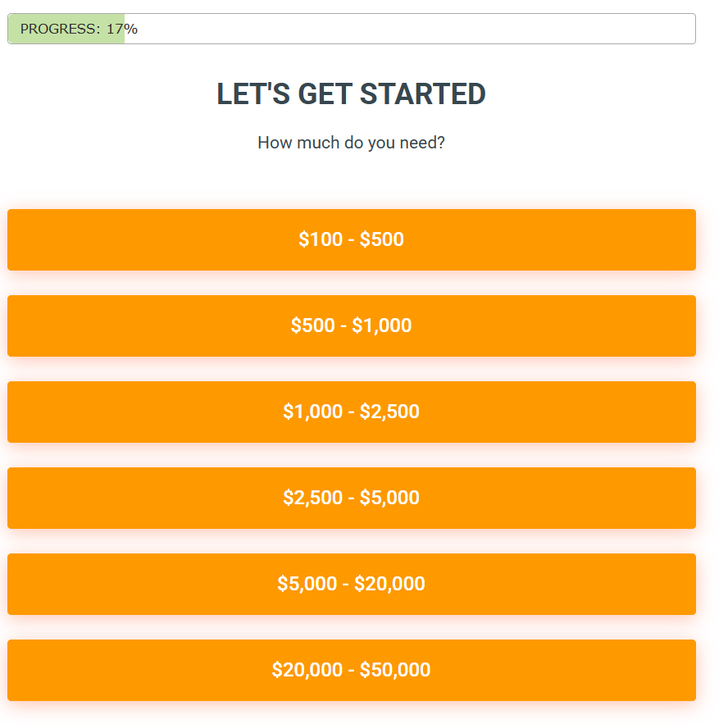Select the lowest dollar range offered
The image size is (728, 724).
(351, 239)
